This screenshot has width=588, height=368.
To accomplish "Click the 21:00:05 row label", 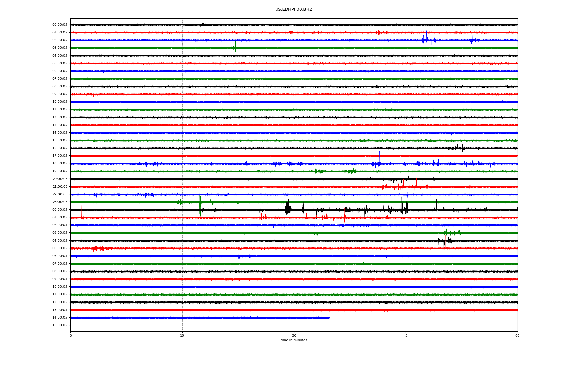I will click(x=60, y=187).
